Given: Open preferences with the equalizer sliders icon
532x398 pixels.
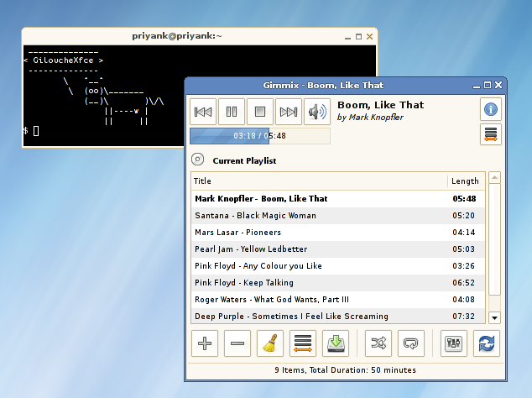Looking at the screenshot, I should click(454, 343).
